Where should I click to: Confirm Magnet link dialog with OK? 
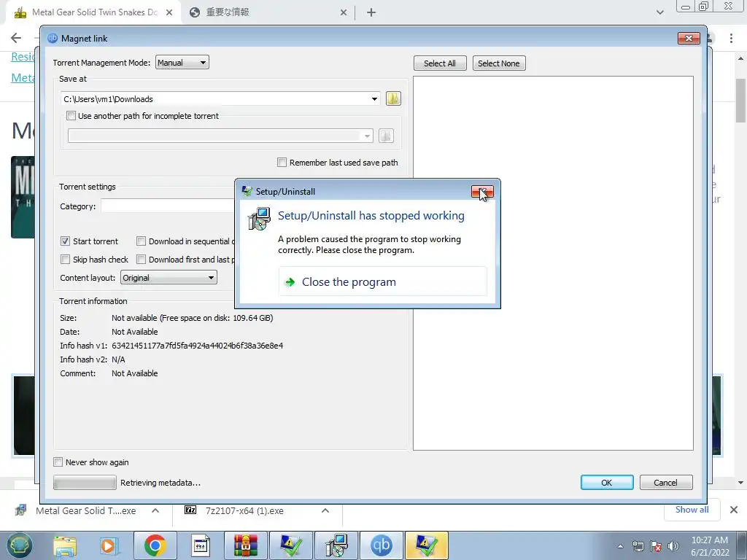tap(606, 483)
